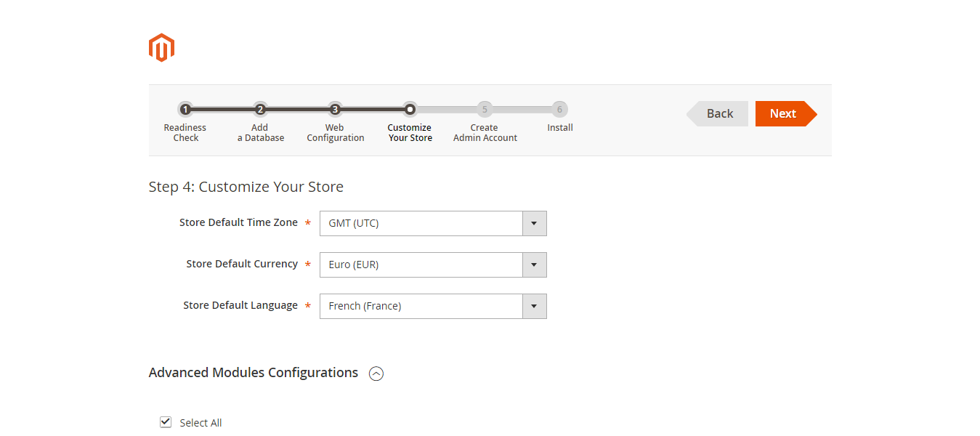Uncheck the Select All checkbox
Viewport: 980px width, 436px height.
166,421
